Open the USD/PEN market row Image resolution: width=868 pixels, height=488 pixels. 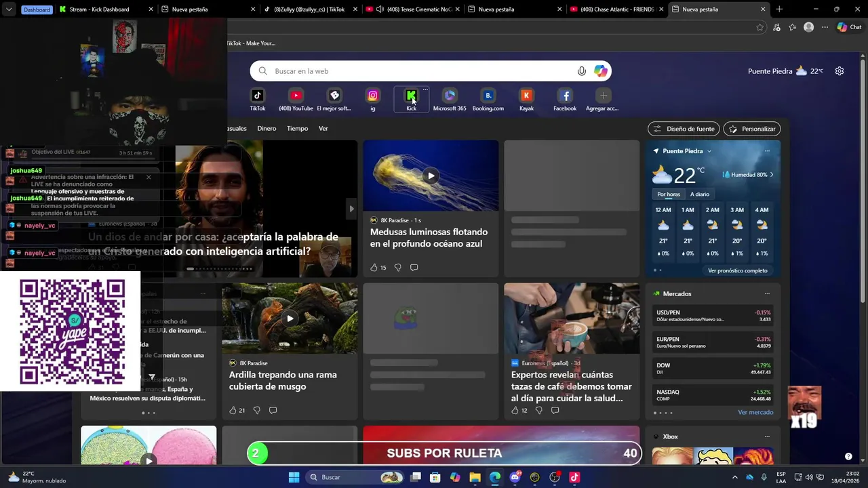click(x=713, y=315)
